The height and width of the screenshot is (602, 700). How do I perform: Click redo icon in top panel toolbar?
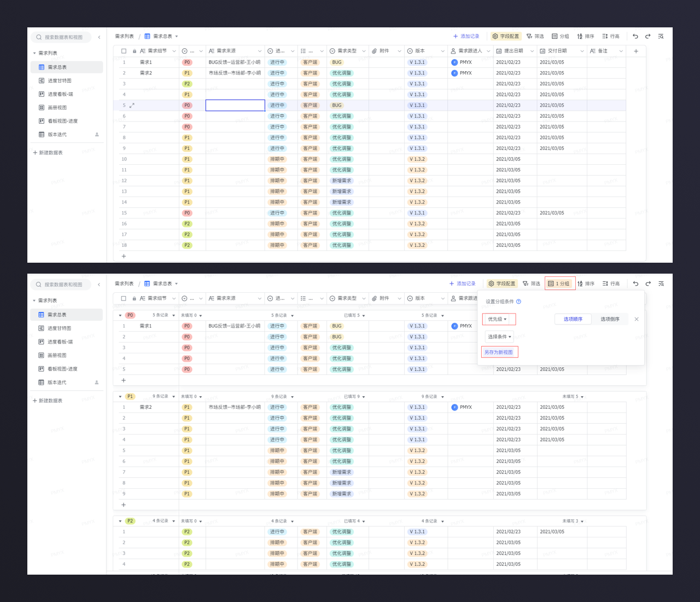coord(647,36)
